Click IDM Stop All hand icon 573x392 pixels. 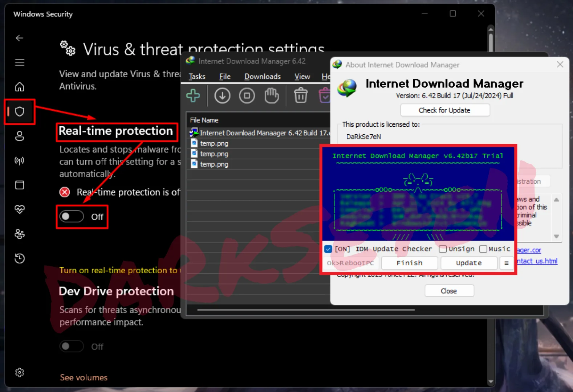272,96
